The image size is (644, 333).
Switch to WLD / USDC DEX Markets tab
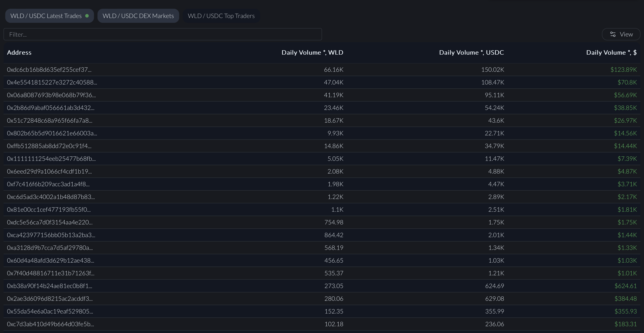138,16
